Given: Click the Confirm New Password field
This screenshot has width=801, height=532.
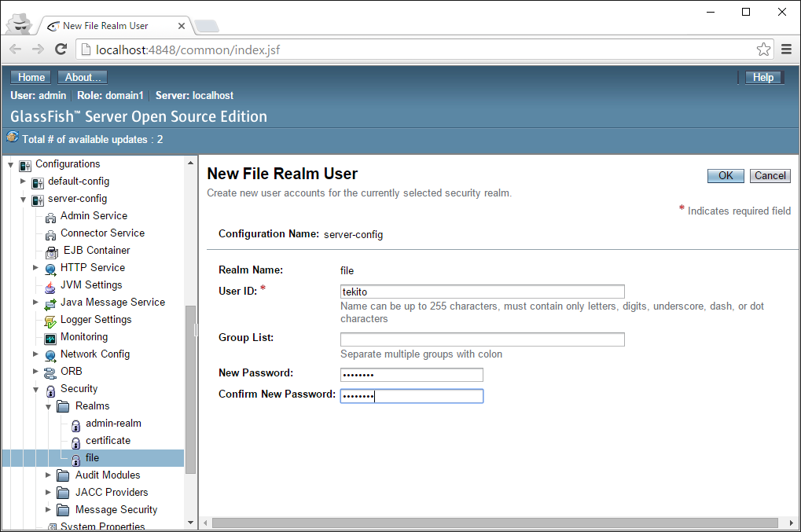Looking at the screenshot, I should point(412,396).
